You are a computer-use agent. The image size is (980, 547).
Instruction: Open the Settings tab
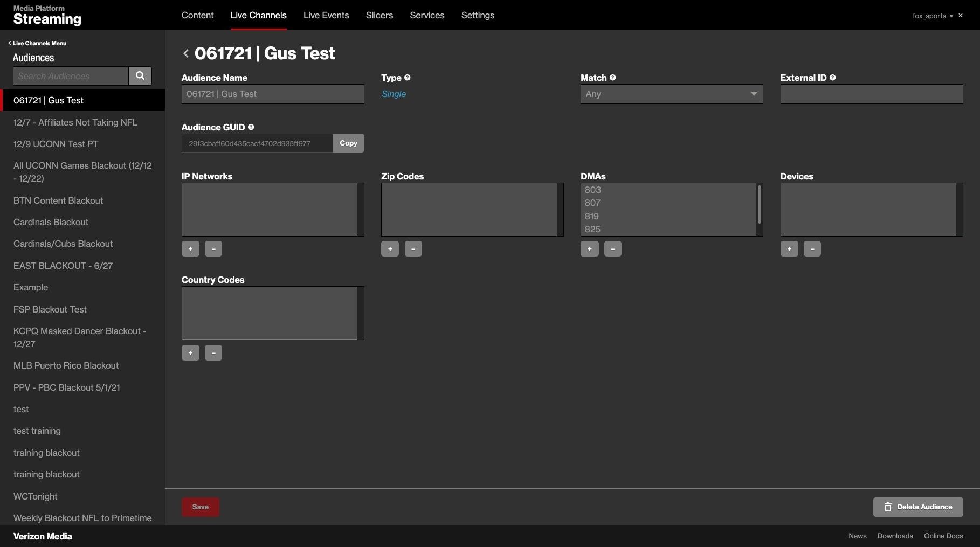coord(478,15)
